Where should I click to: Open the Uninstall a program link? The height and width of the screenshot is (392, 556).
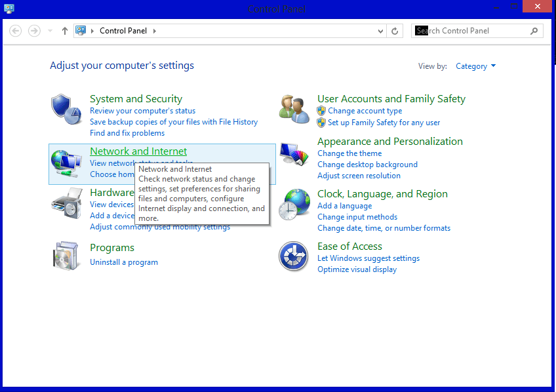click(124, 262)
